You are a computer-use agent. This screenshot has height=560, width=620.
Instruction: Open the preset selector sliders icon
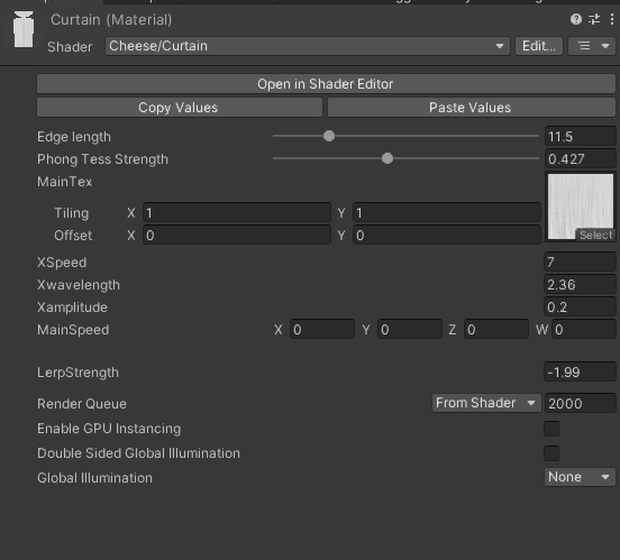click(594, 19)
